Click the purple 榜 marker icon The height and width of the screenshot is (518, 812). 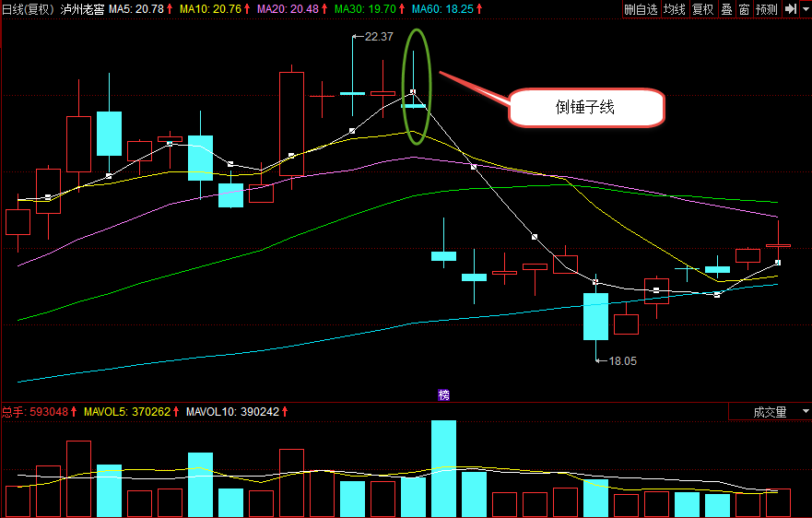click(x=444, y=394)
